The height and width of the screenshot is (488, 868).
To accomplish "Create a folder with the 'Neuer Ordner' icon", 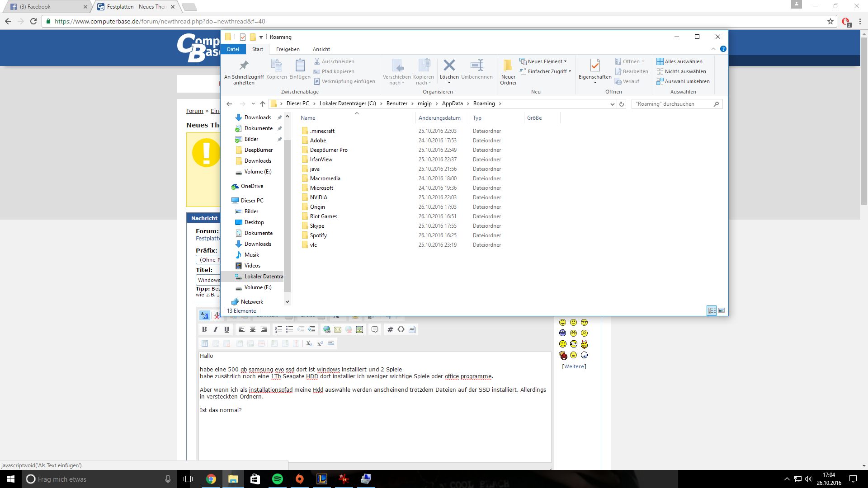I will tap(508, 66).
